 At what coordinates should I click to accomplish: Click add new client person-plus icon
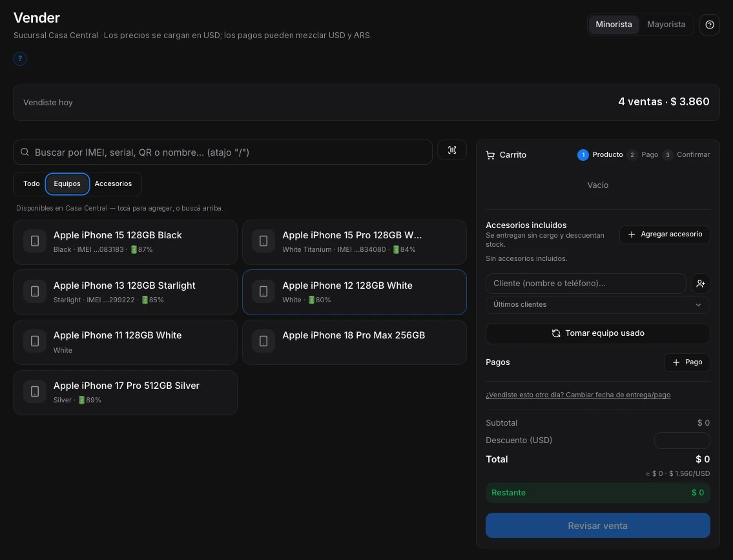[x=700, y=284]
